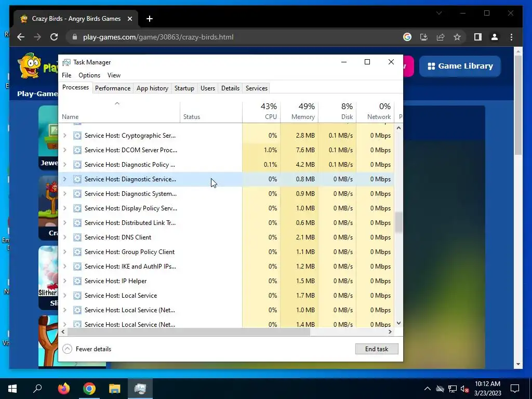
Task: Click the padlock site info icon
Action: point(75,37)
